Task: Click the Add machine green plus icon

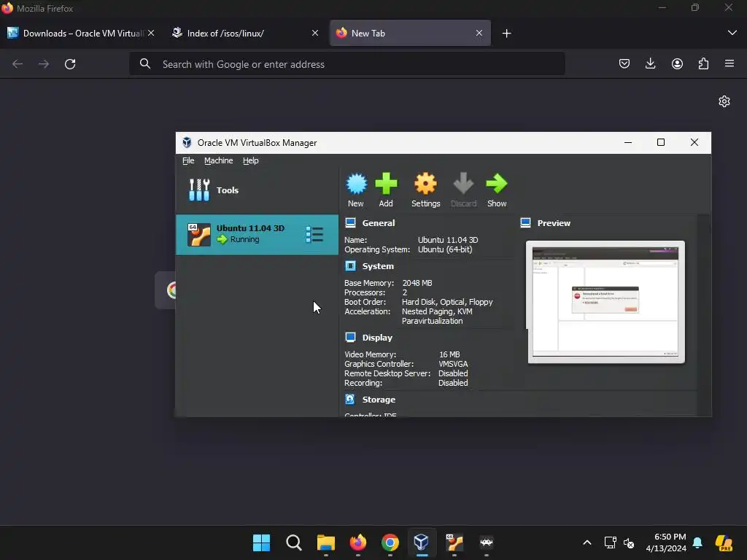Action: coord(386,184)
